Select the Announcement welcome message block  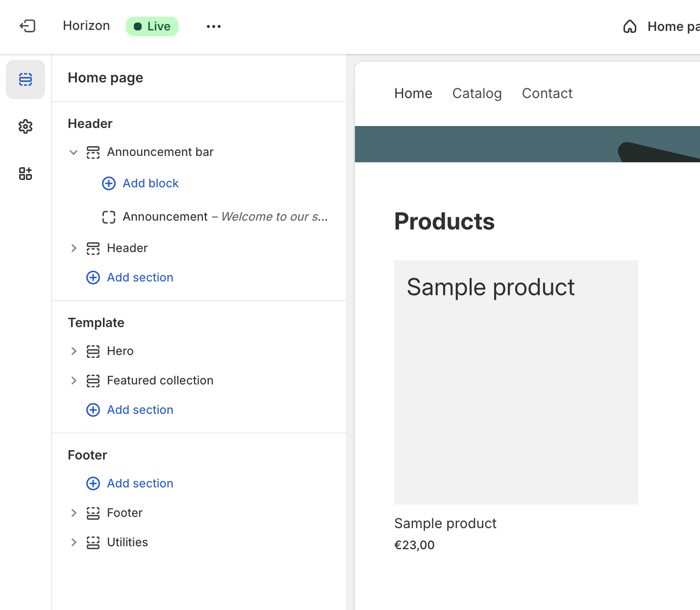[x=216, y=217]
